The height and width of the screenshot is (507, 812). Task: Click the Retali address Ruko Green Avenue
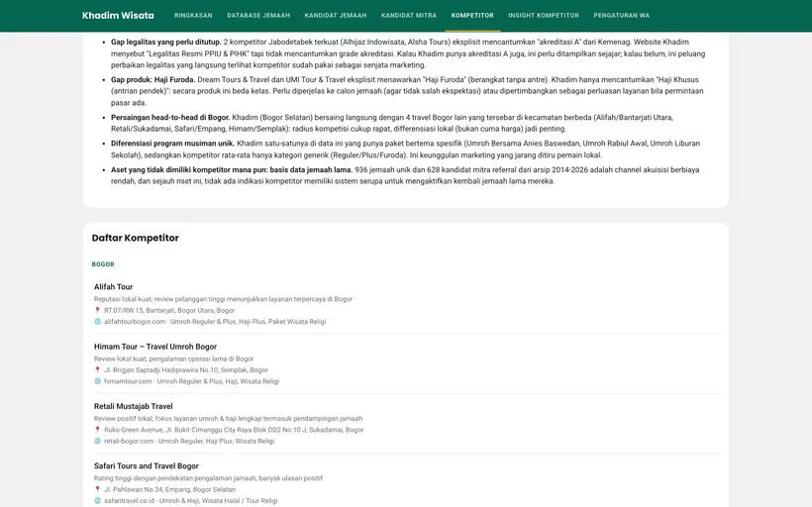[x=234, y=430]
